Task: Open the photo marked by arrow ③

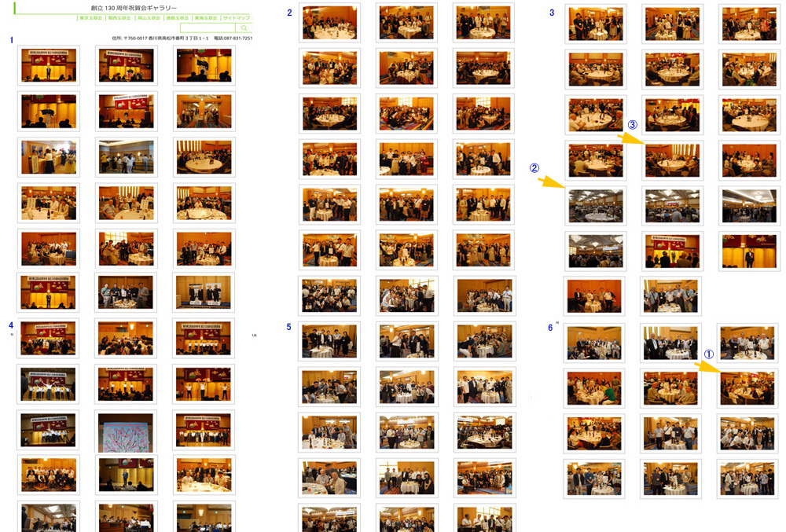Action: [672, 160]
